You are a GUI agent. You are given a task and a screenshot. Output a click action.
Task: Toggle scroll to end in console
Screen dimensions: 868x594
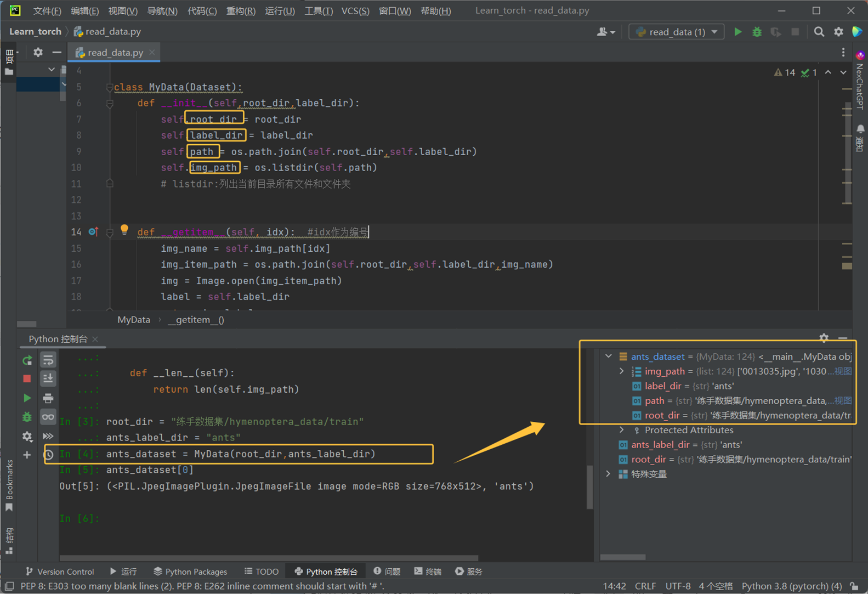click(x=48, y=379)
